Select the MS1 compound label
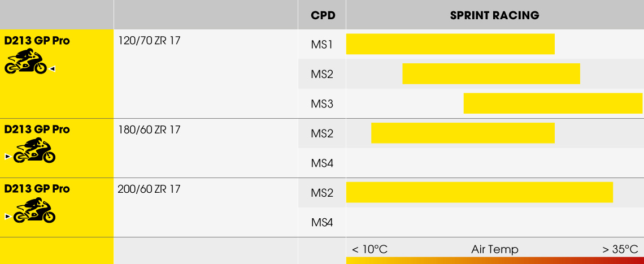The width and height of the screenshot is (644, 264). pos(322,45)
